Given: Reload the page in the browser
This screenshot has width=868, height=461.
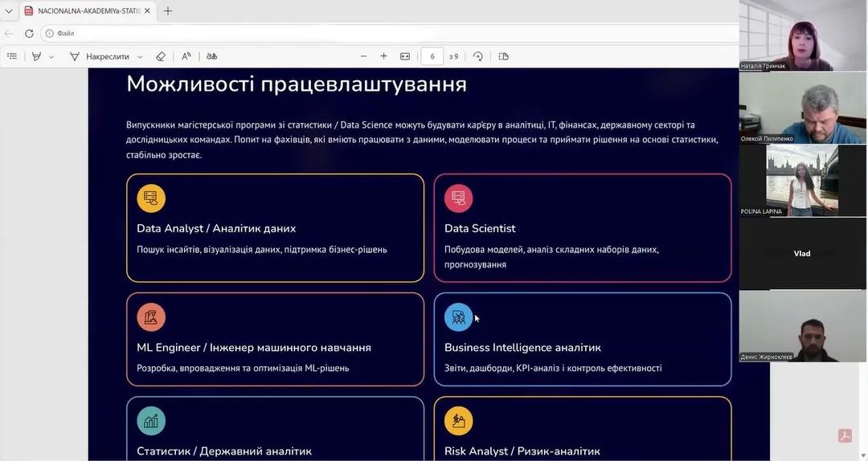Looking at the screenshot, I should [30, 33].
